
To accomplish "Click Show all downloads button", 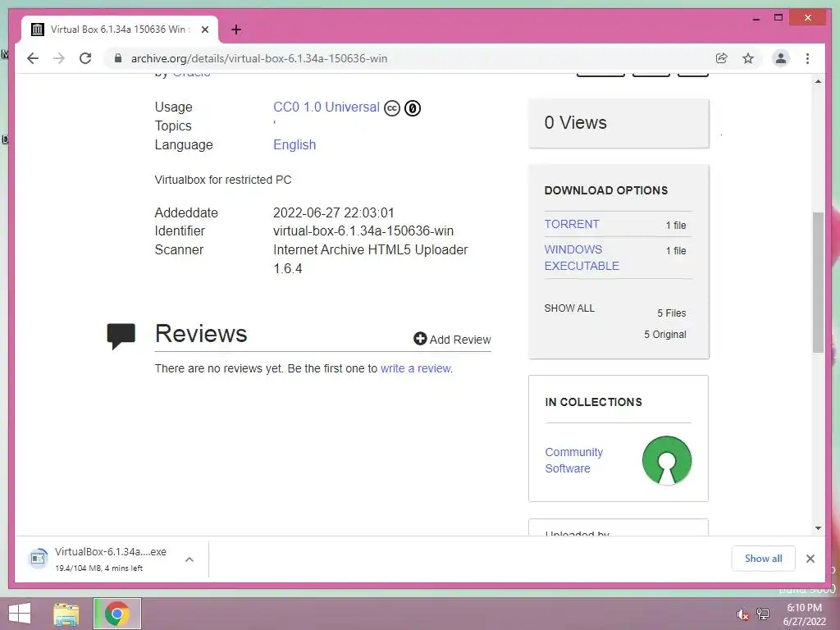I will 764,558.
